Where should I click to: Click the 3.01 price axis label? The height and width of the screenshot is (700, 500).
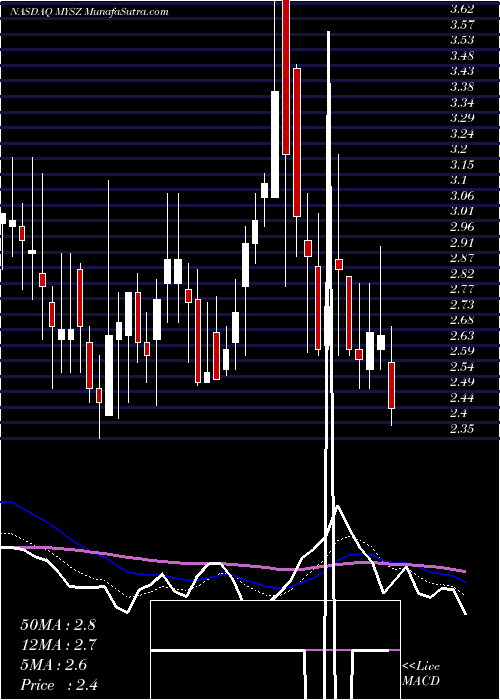[462, 211]
